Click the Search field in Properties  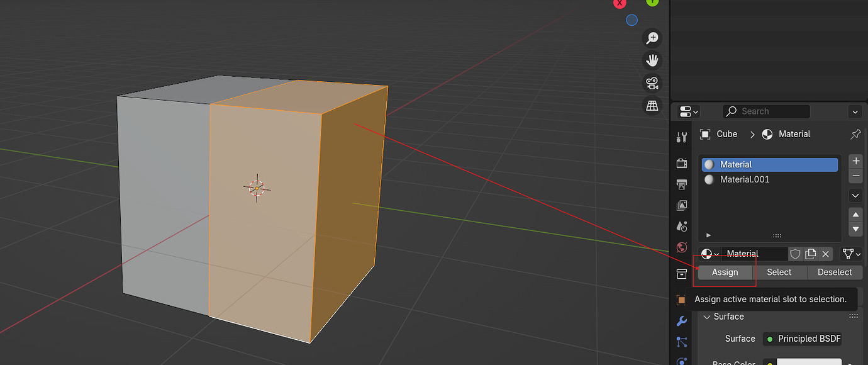766,111
